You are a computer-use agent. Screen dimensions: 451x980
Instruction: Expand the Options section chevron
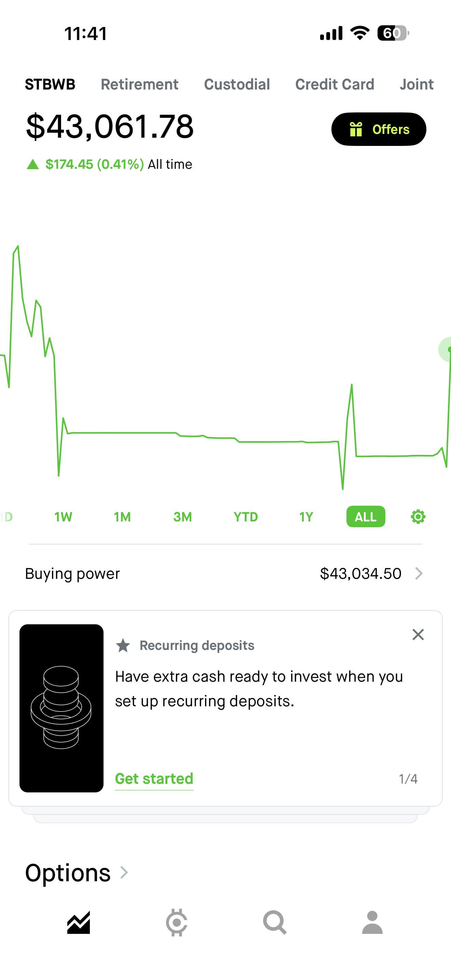coord(124,872)
